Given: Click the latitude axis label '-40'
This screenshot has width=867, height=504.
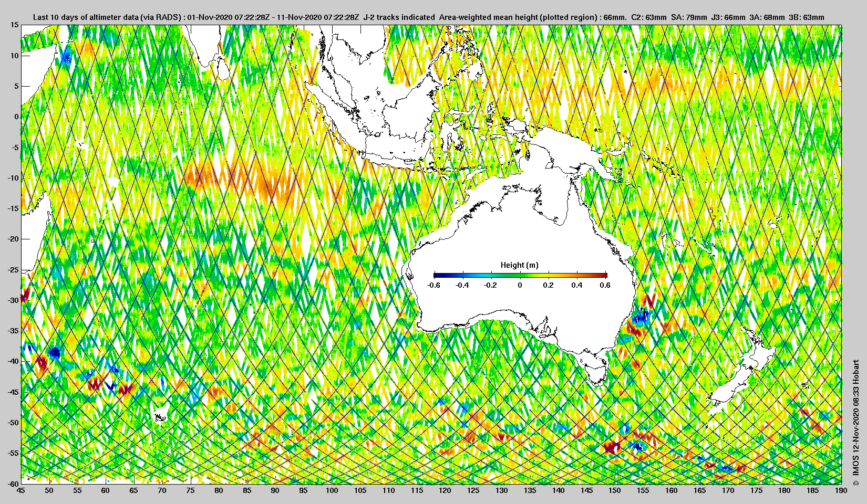Looking at the screenshot, I should point(13,361).
